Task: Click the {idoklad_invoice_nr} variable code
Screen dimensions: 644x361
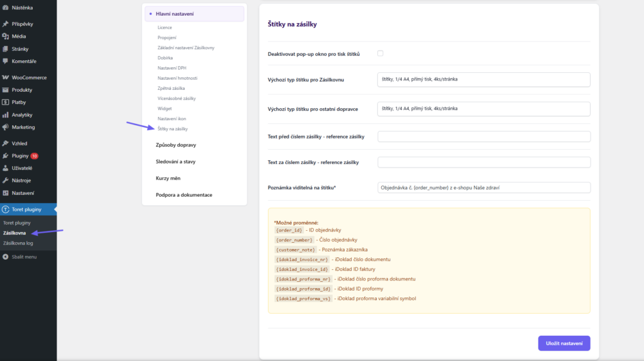Action: tap(302, 260)
